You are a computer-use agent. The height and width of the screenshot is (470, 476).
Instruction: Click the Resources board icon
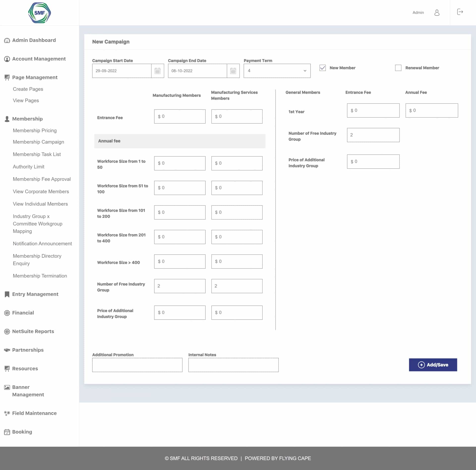7,369
